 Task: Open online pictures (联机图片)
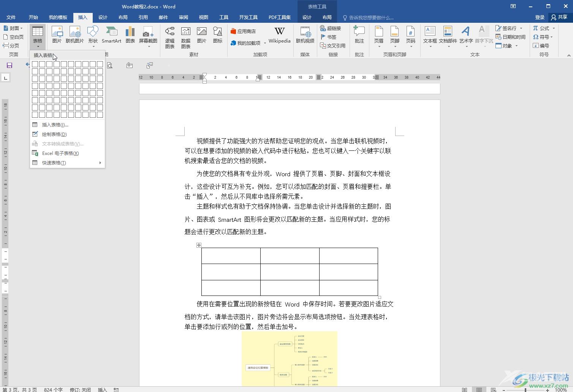pyautogui.click(x=74, y=35)
